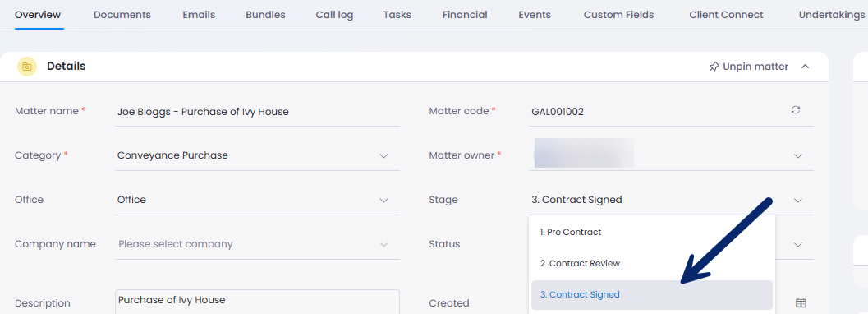
Task: Click the Matter code refresh icon
Action: click(796, 109)
